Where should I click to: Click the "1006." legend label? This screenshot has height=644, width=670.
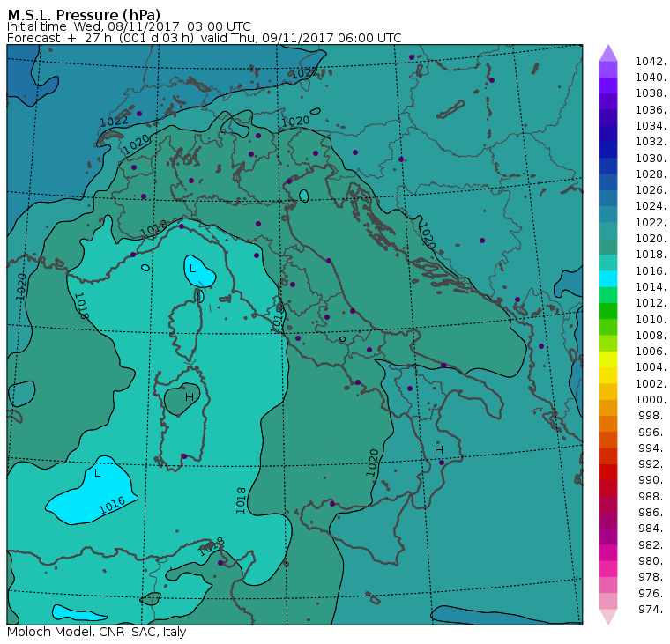coord(651,351)
